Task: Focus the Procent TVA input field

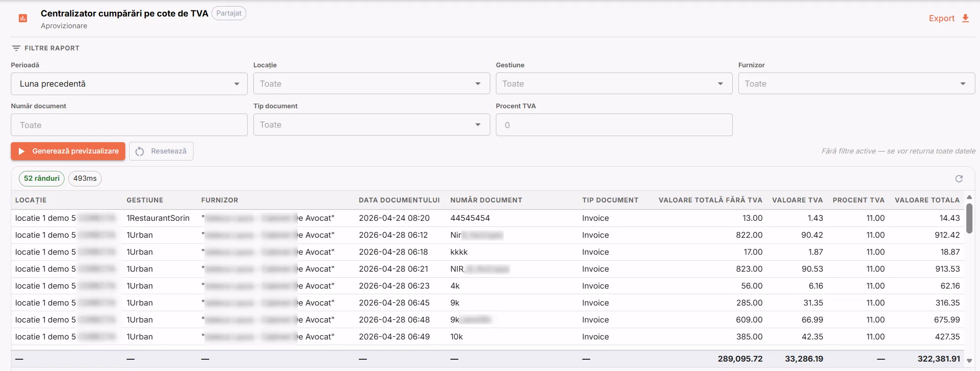Action: click(x=614, y=125)
